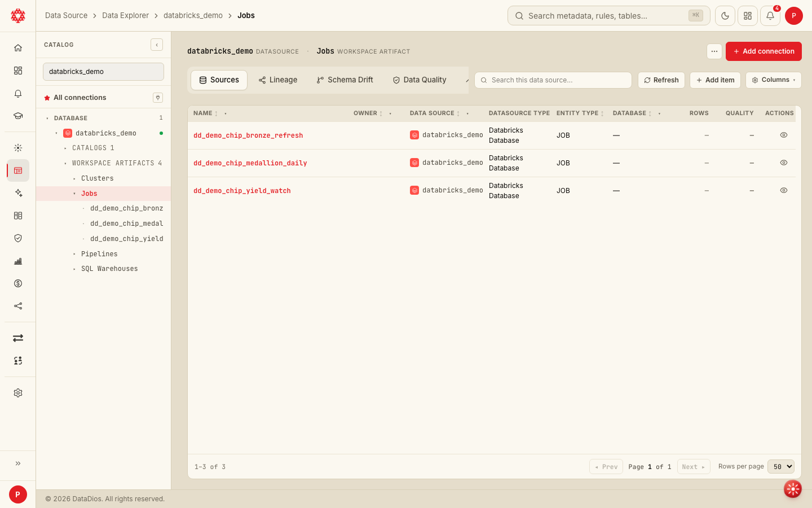Viewport: 812px width, 508px height.
Task: Open the Columns dropdown button
Action: pyautogui.click(x=774, y=80)
